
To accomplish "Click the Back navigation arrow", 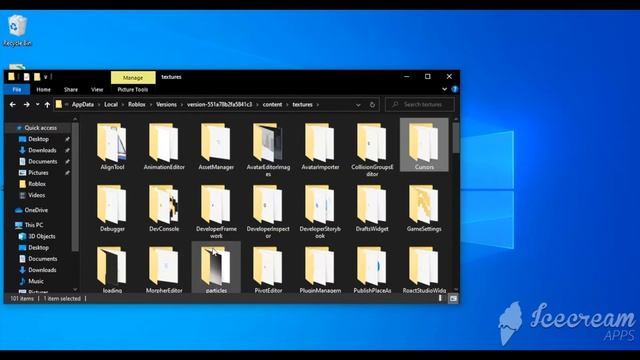I will pyautogui.click(x=13, y=105).
